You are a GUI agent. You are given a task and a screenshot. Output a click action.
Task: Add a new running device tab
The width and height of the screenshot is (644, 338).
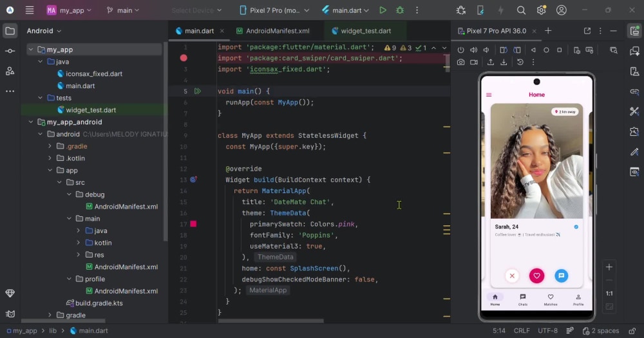(548, 31)
